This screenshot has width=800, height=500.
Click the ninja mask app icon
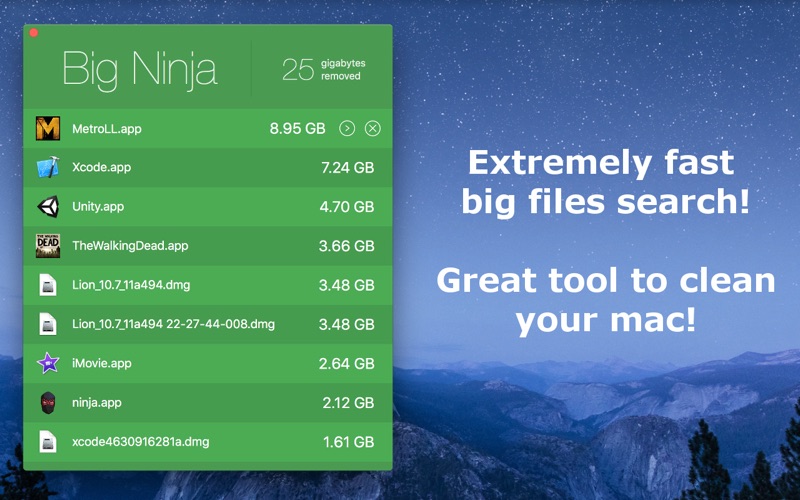tap(48, 403)
